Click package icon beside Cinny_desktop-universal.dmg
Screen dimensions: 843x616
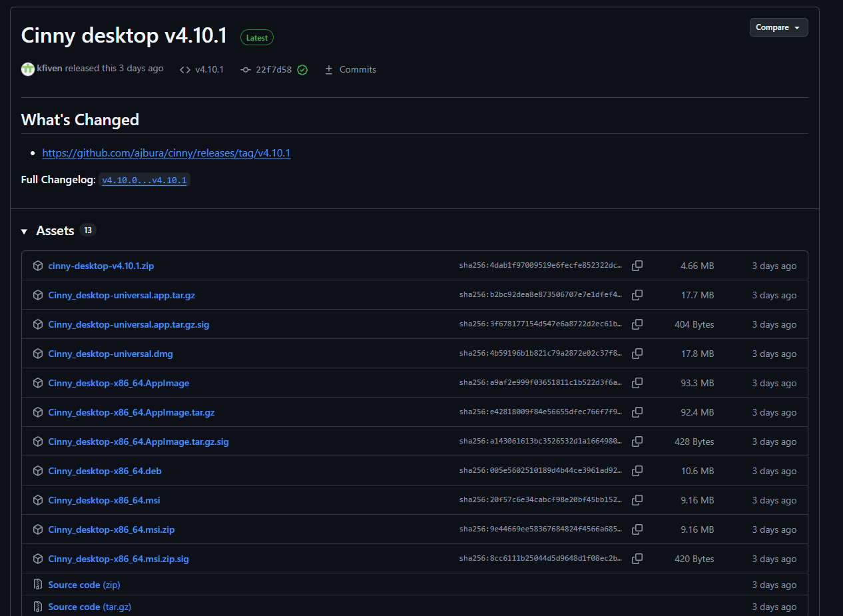click(x=38, y=354)
